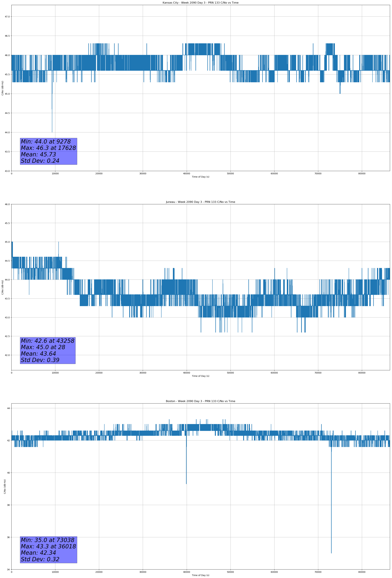Click the Kansas City 'C/No (dB-Hz)' y-axis label

[2, 88]
